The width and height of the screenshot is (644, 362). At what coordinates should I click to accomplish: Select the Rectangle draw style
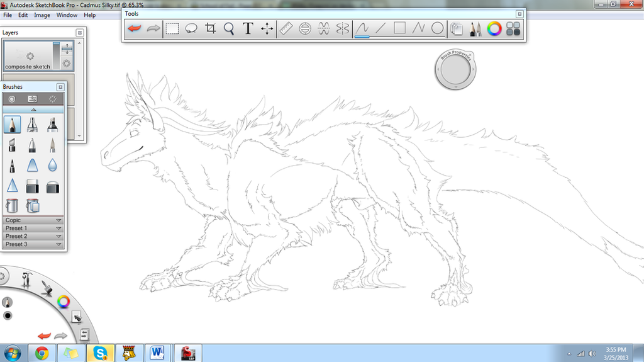(399, 28)
